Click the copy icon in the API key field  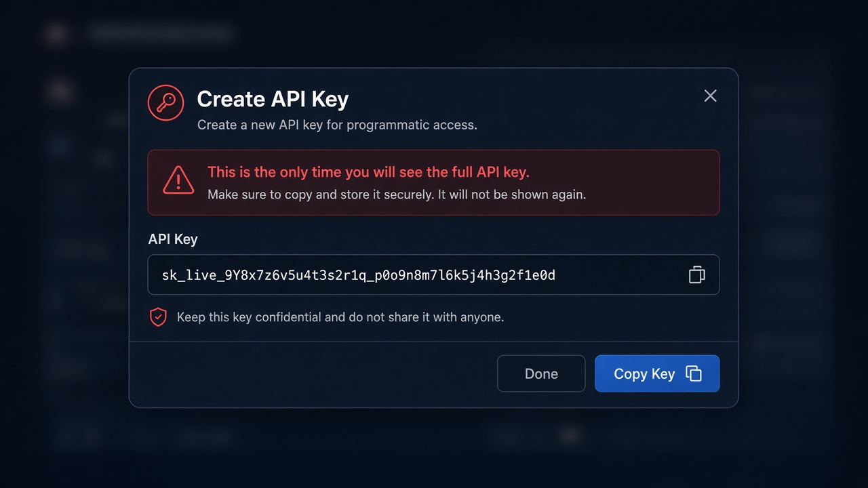coord(696,274)
